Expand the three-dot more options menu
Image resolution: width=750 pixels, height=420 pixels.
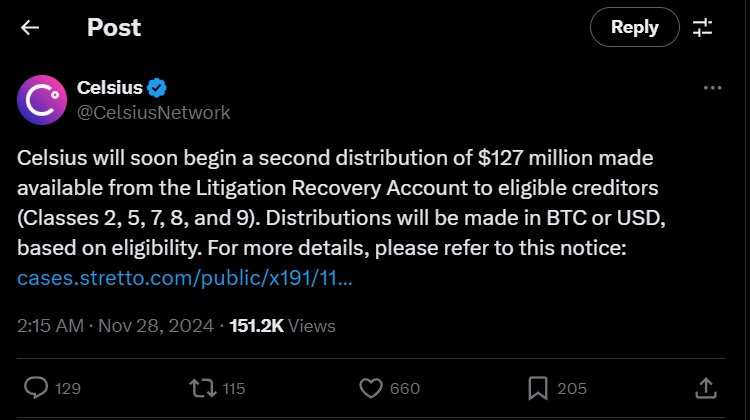712,88
